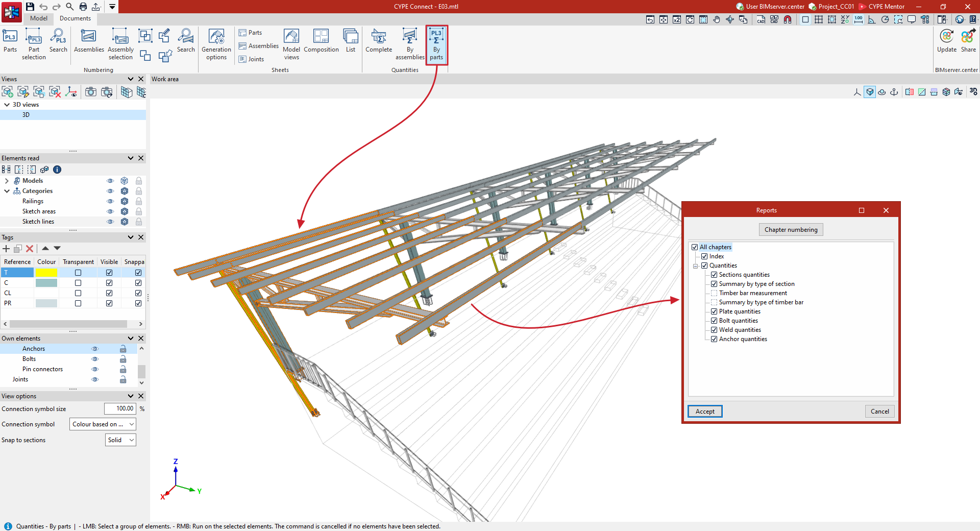Collapse the 3D views node

(x=7, y=105)
